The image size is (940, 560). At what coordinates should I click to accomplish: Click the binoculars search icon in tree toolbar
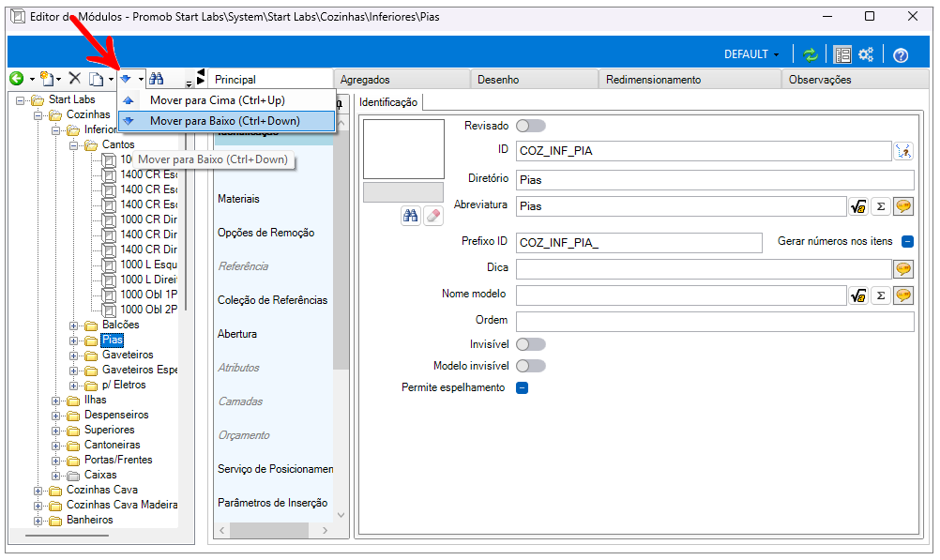(156, 79)
